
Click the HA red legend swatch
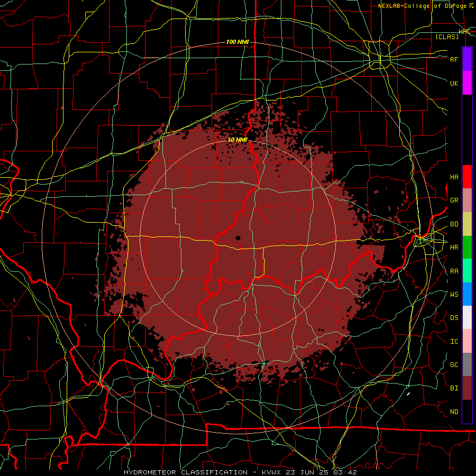point(467,177)
